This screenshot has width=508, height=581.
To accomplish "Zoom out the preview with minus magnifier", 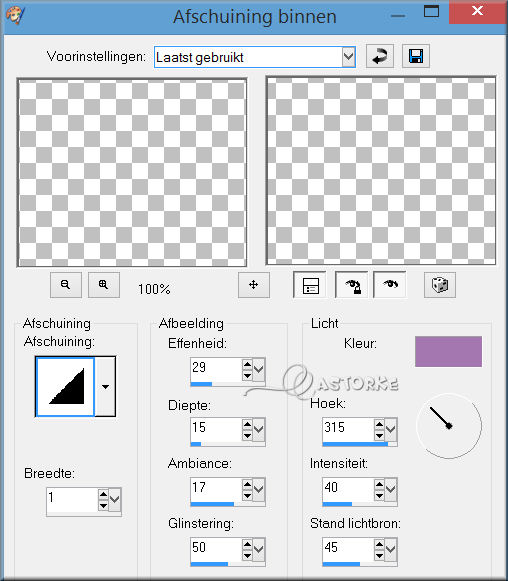I will pos(66,285).
